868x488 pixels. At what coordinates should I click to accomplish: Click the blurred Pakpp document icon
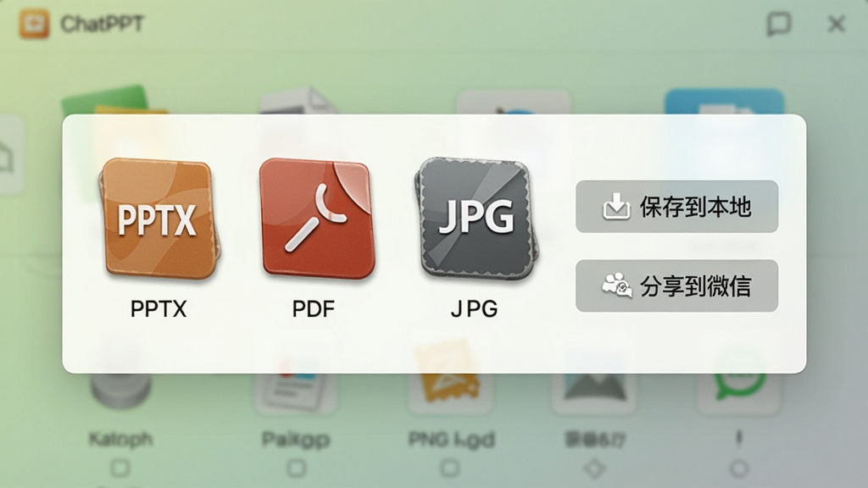296,393
